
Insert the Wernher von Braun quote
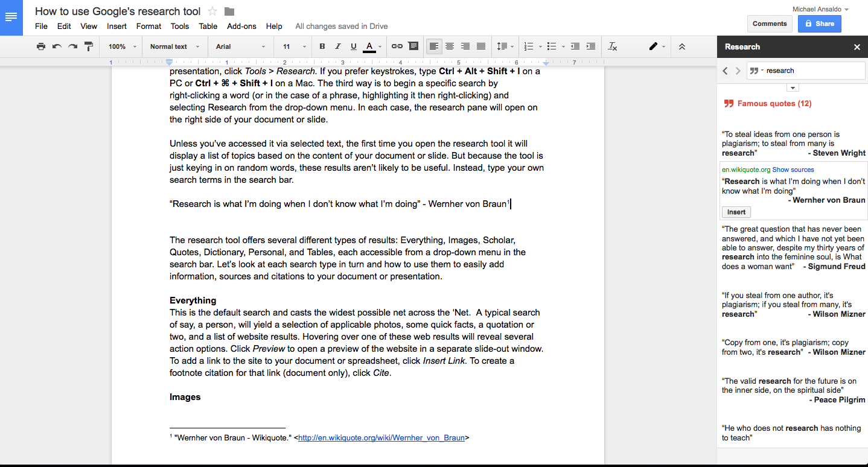pyautogui.click(x=736, y=212)
